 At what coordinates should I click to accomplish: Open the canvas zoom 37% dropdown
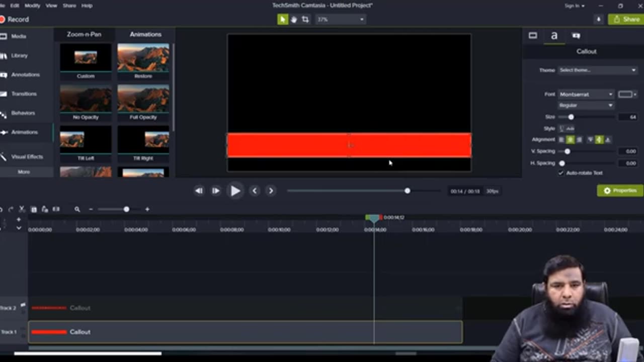click(340, 19)
